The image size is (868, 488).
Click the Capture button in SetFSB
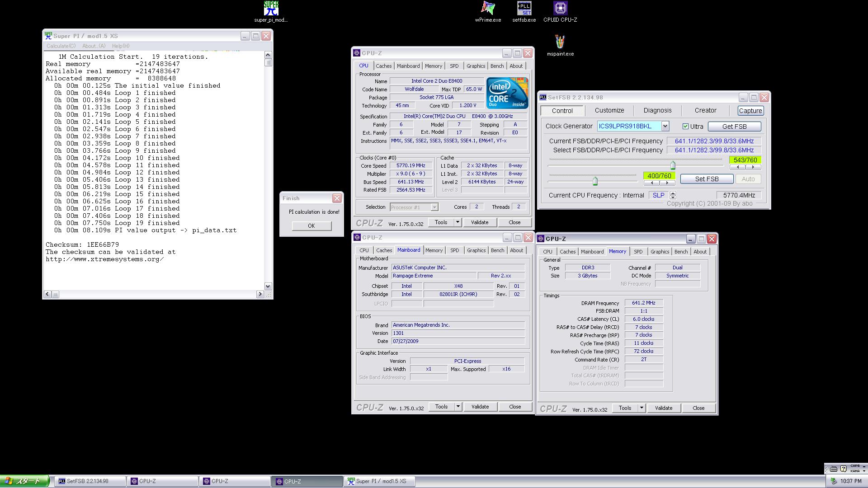(x=750, y=111)
